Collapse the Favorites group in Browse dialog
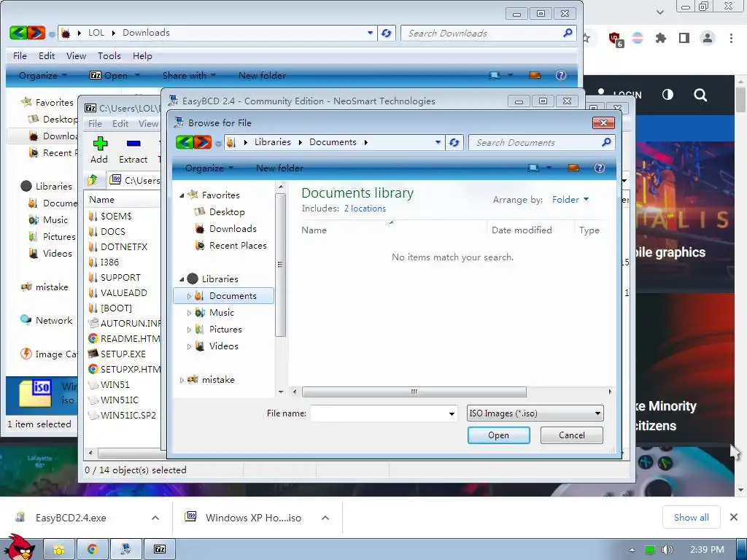The width and height of the screenshot is (747, 560). point(182,195)
